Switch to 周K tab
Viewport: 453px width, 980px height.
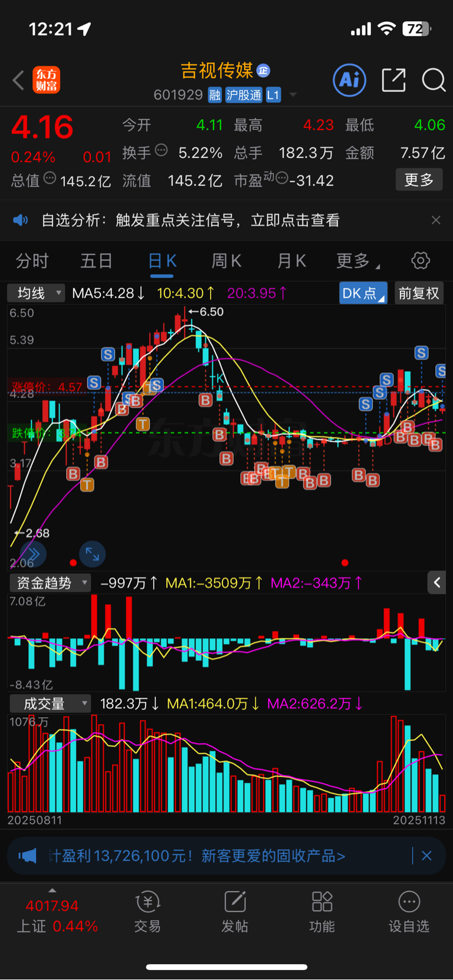point(226,260)
